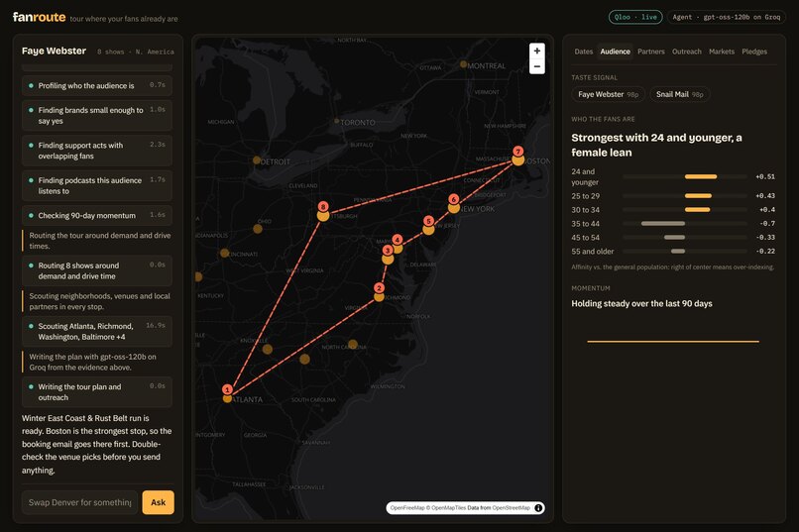Open 'Writing the tour plan and outreach' step
799x532 pixels.
(97, 392)
